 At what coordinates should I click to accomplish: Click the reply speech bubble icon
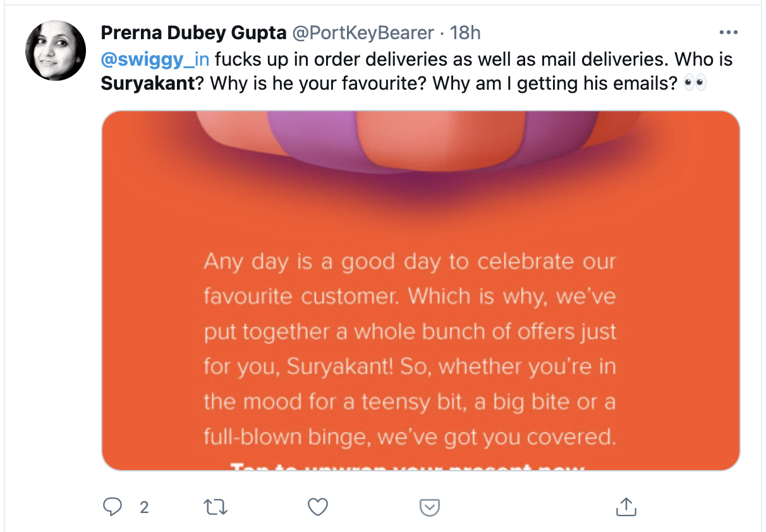click(112, 507)
